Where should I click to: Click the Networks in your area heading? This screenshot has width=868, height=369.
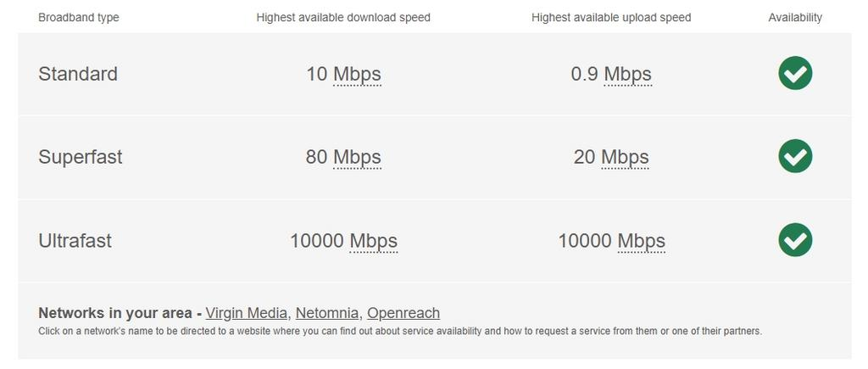(115, 313)
